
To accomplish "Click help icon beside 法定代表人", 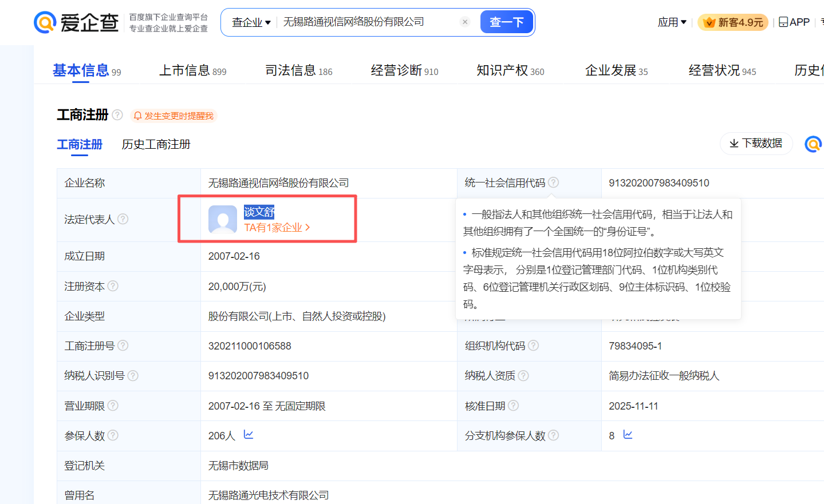I will [123, 219].
